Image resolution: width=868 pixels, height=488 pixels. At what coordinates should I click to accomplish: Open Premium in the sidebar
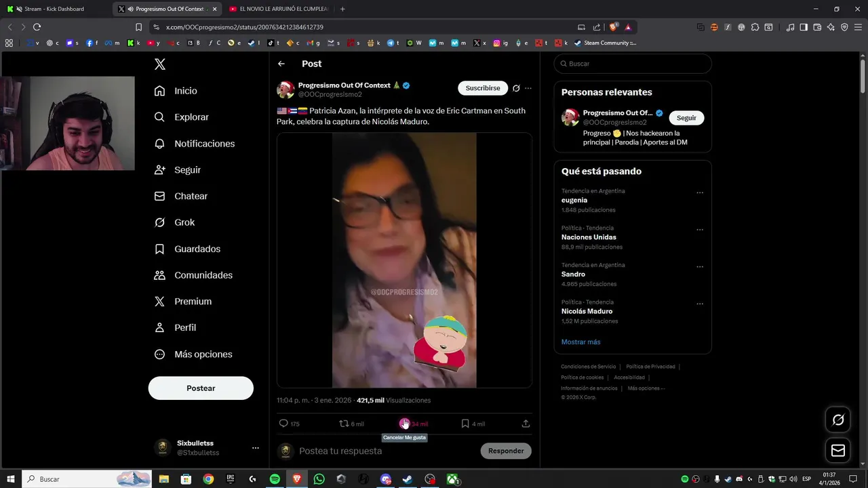coord(182,302)
